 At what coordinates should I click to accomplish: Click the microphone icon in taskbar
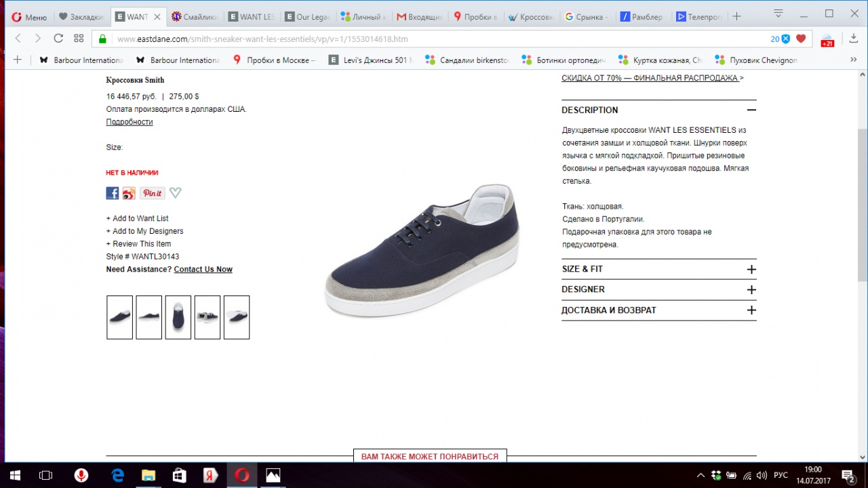tap(81, 475)
